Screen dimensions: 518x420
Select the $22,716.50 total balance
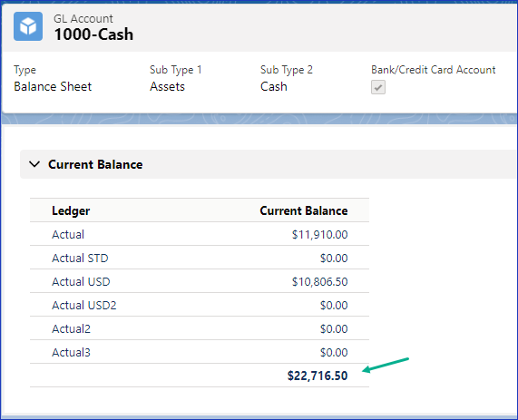pos(318,376)
